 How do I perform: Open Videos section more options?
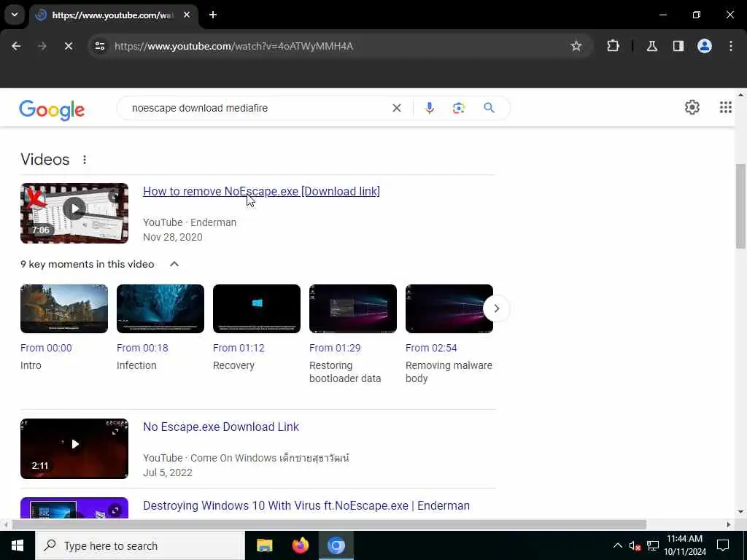tap(85, 160)
